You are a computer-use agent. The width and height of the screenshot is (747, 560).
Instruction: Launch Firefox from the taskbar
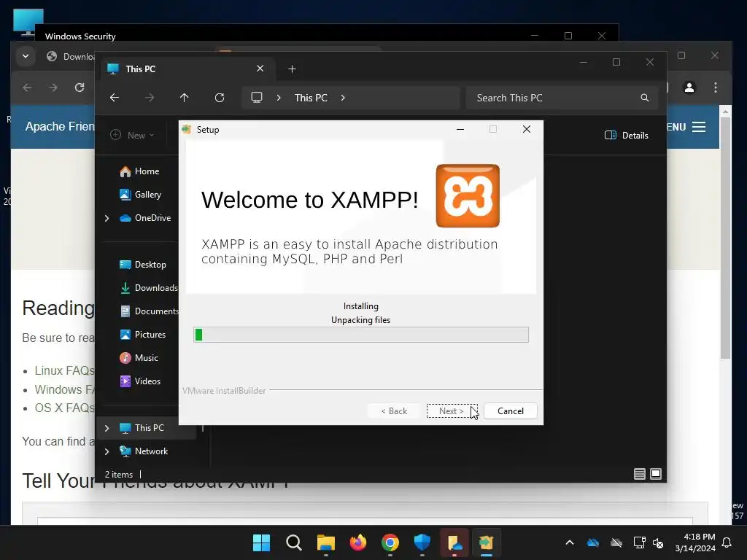pos(357,542)
